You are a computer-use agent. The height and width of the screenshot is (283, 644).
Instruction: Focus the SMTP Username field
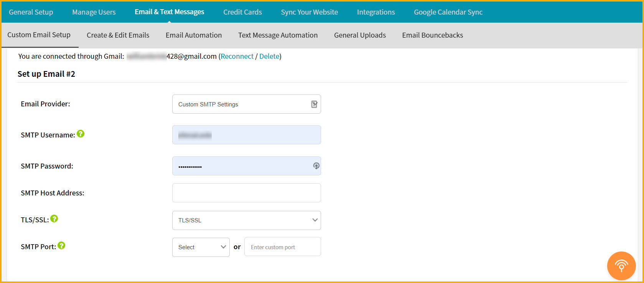(247, 135)
